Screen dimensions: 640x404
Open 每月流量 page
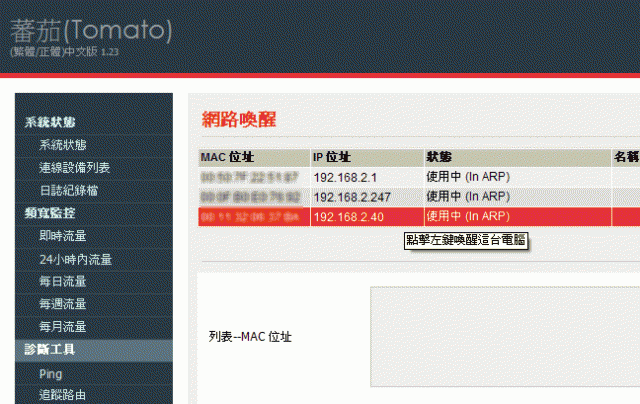coord(63,326)
